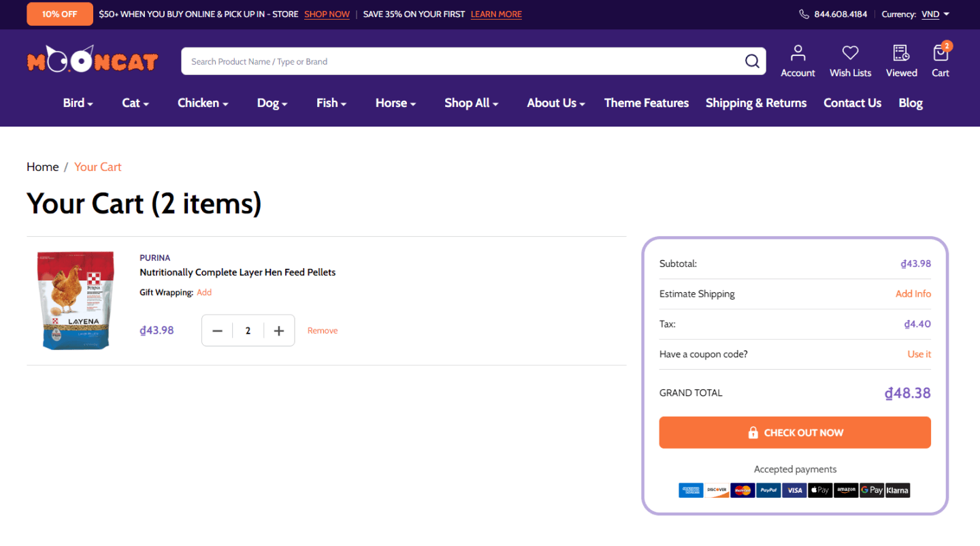The image size is (980, 546).
Task: Click the product search field
Action: [463, 61]
